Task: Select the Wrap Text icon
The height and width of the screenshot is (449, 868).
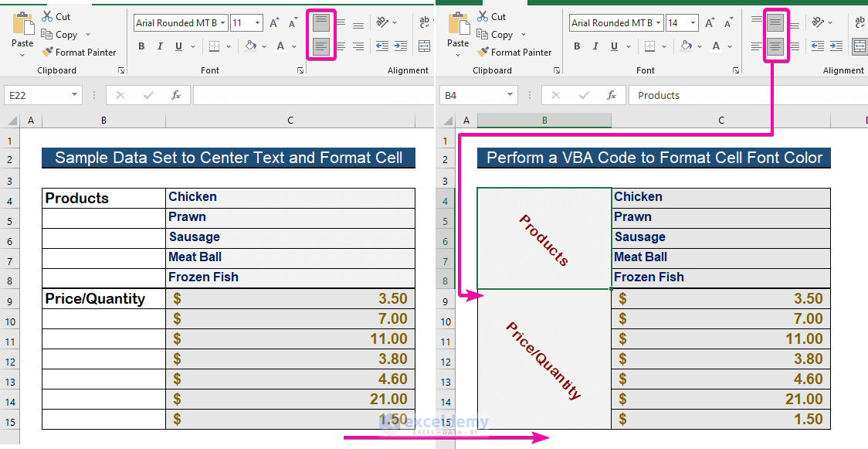Action: pyautogui.click(x=424, y=21)
